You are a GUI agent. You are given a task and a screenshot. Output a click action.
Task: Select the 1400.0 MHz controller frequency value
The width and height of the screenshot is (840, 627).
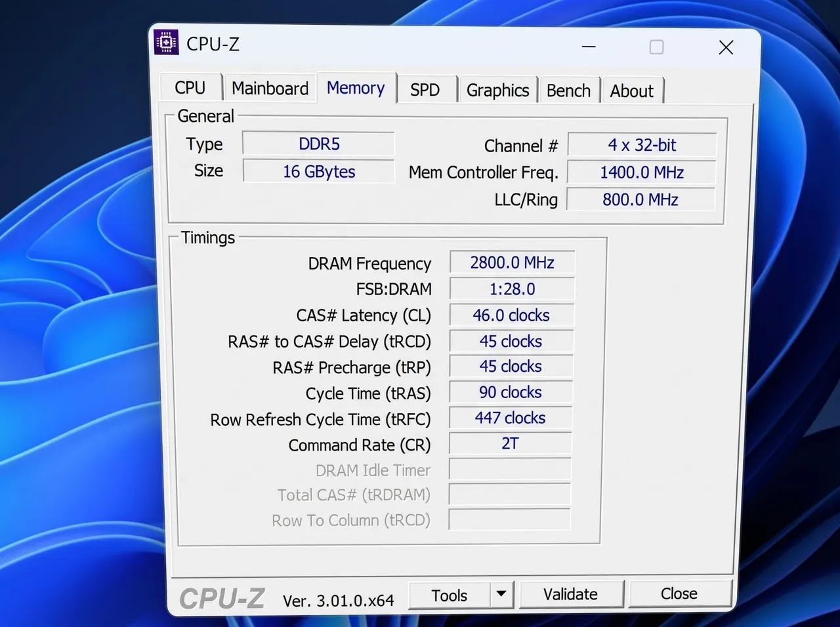click(x=642, y=172)
